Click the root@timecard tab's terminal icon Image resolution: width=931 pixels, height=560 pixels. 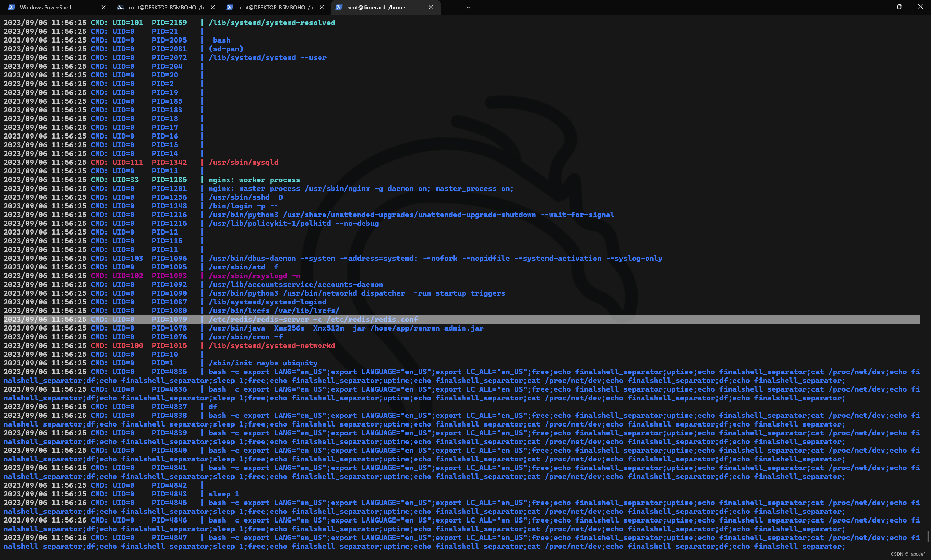tap(339, 7)
